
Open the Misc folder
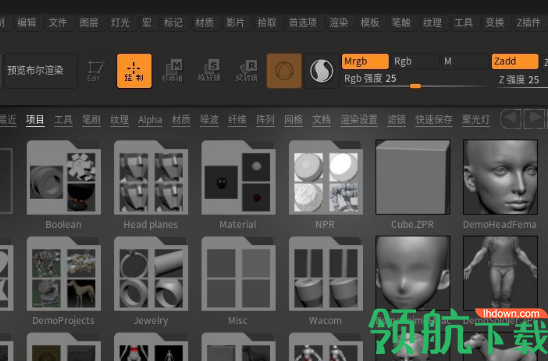238,274
